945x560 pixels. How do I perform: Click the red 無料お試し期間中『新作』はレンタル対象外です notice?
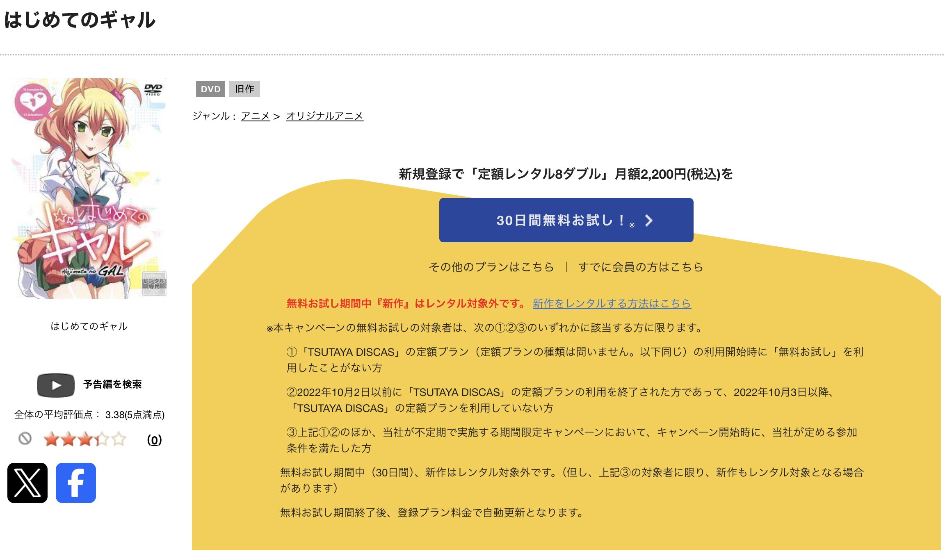click(x=406, y=303)
